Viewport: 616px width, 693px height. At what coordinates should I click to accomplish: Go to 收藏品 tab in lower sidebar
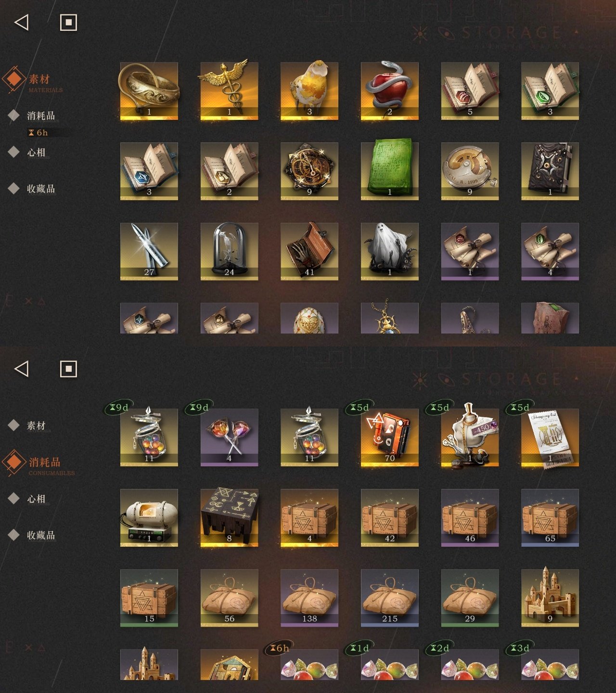click(41, 535)
